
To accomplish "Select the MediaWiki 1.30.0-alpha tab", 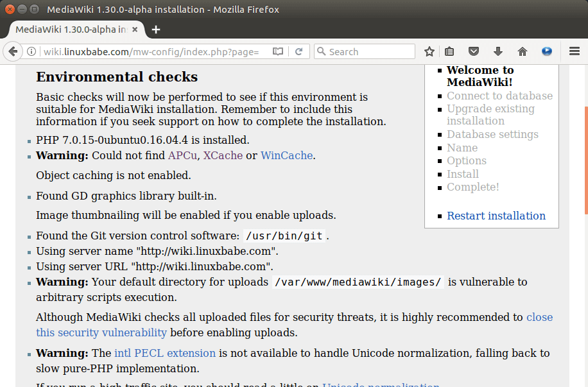I will click(71, 30).
